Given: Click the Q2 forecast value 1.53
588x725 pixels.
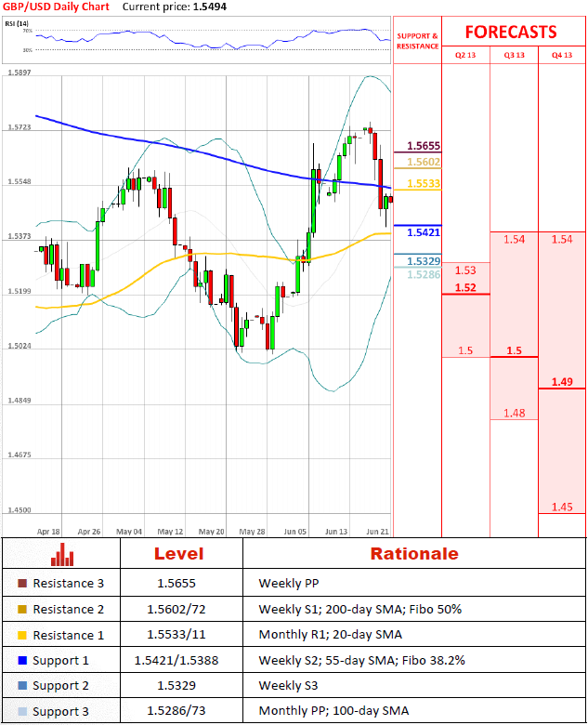Looking at the screenshot, I should (x=465, y=270).
